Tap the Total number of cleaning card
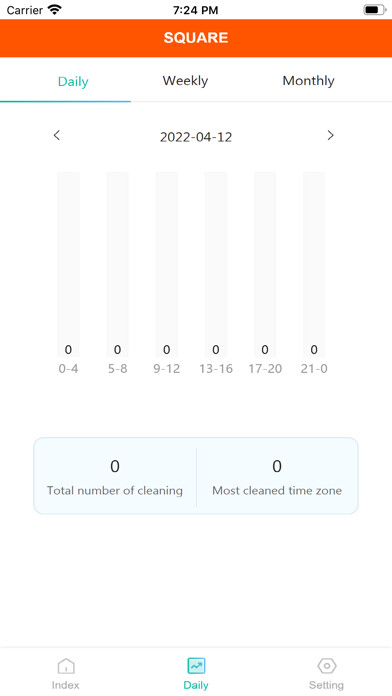This screenshot has width=392, height=696. click(115, 476)
